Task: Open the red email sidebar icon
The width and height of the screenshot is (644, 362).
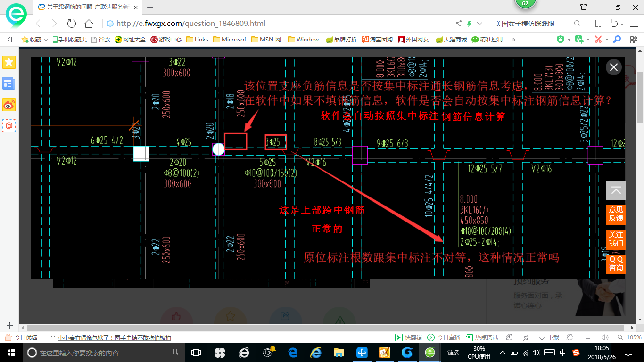Action: [9, 126]
